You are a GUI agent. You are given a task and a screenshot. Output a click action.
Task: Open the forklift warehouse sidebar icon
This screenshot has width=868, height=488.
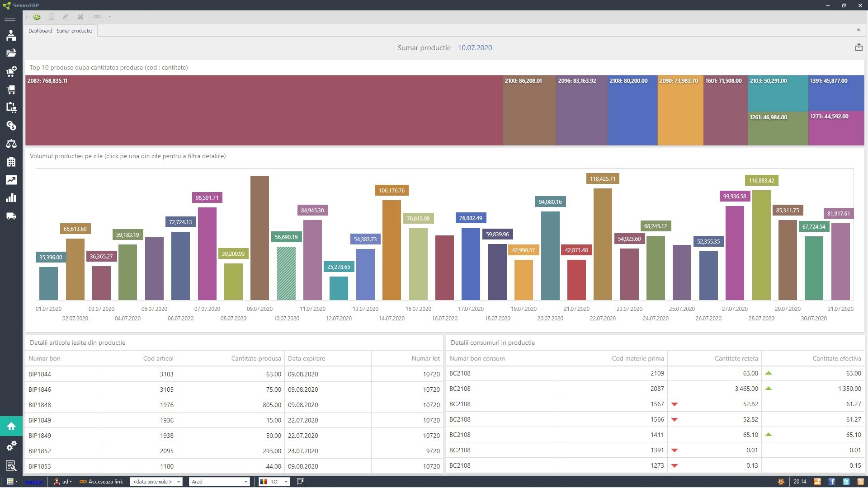[11, 107]
